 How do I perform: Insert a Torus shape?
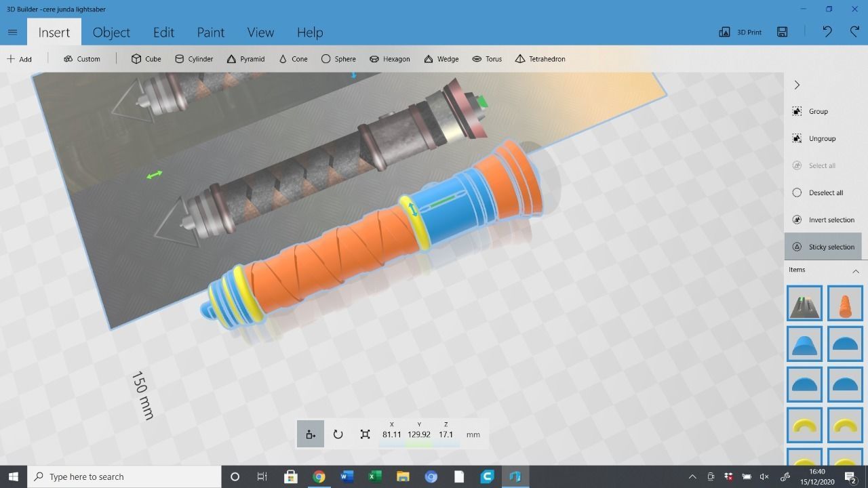487,59
